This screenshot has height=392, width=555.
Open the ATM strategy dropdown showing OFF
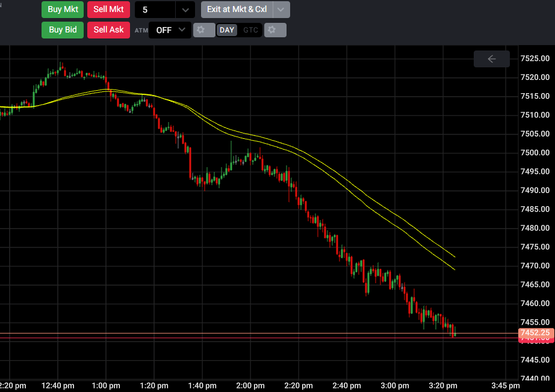pyautogui.click(x=170, y=30)
